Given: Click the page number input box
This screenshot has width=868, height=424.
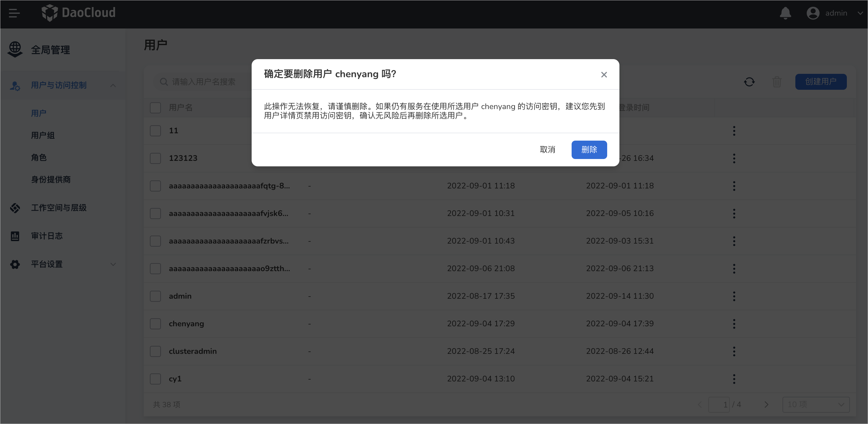Looking at the screenshot, I should pos(719,404).
